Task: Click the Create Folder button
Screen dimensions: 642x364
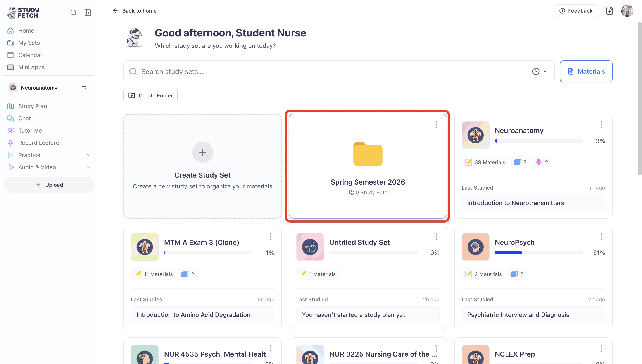Action: click(x=150, y=95)
